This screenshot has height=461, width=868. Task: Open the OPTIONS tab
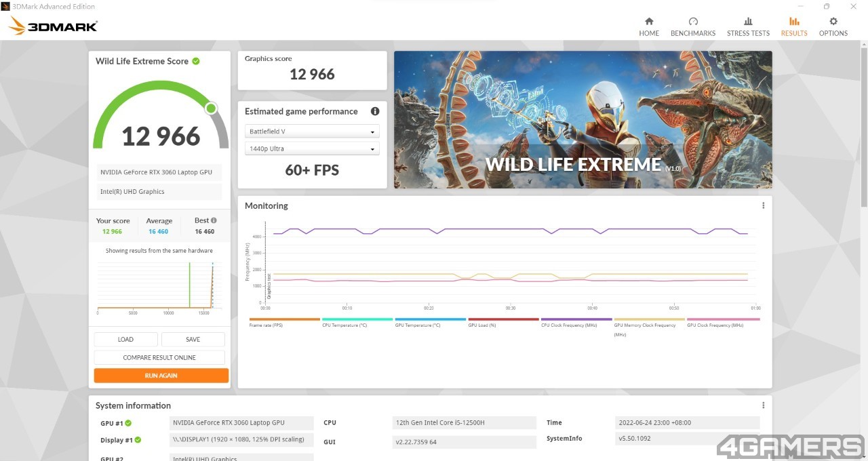pos(833,26)
